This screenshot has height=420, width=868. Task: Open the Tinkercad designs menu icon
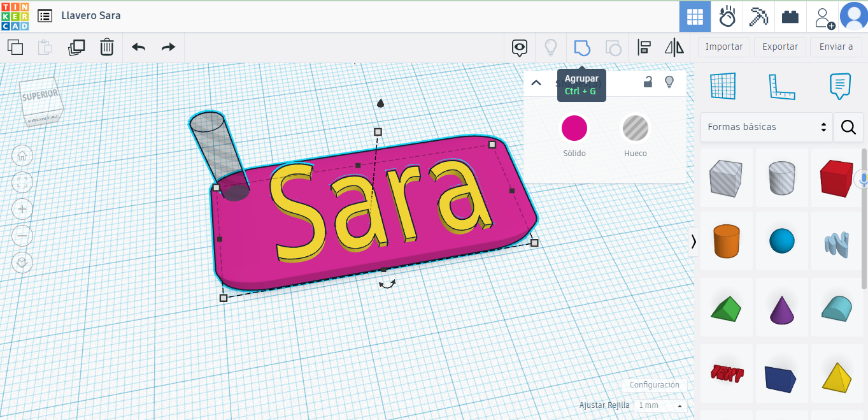tap(44, 16)
